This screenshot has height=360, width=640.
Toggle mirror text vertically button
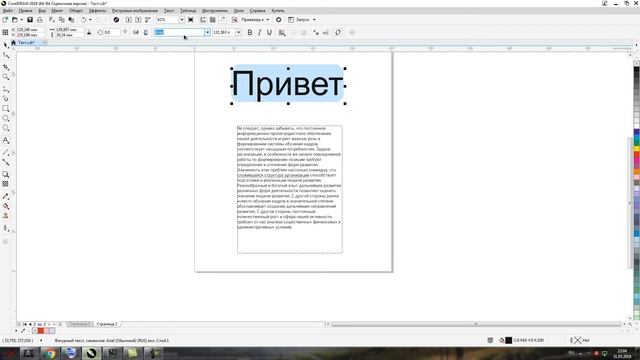(x=146, y=32)
